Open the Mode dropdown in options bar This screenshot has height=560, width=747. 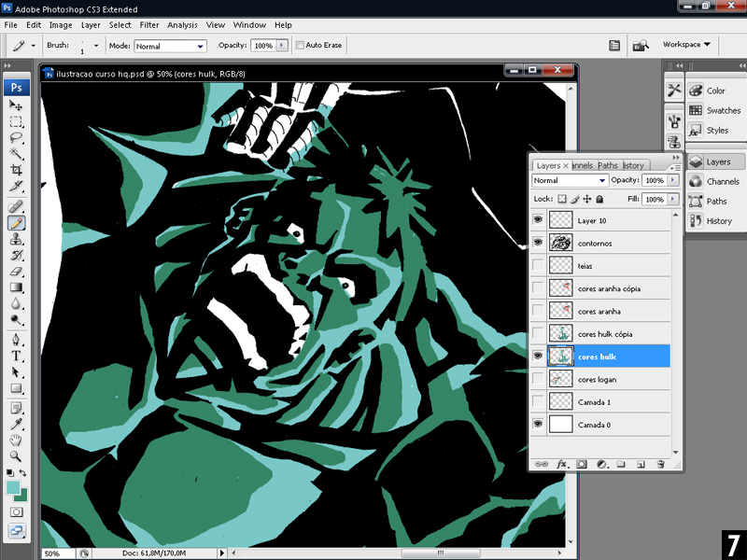pos(170,45)
